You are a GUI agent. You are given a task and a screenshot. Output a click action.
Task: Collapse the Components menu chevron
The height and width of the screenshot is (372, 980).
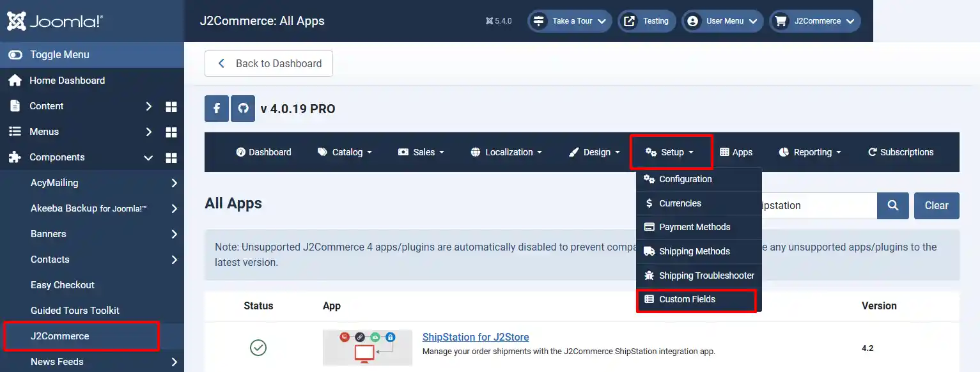click(x=148, y=157)
